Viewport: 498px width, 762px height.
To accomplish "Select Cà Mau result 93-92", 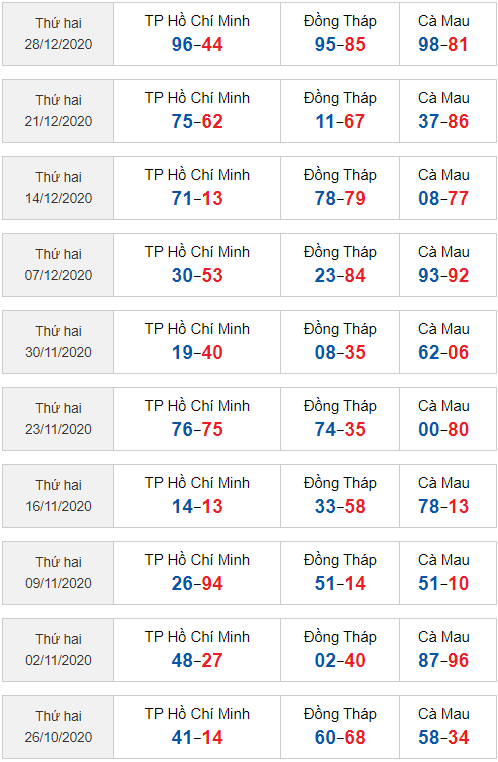I will 444,276.
